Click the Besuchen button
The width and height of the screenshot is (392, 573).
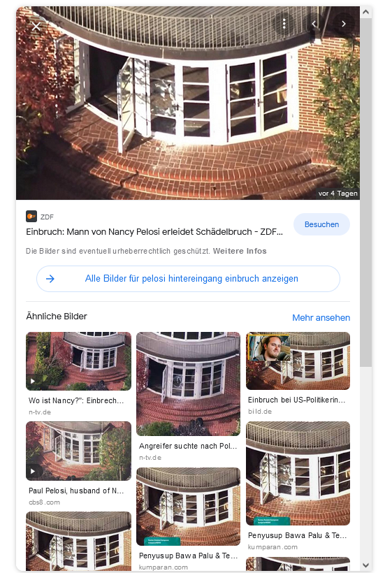(x=321, y=224)
